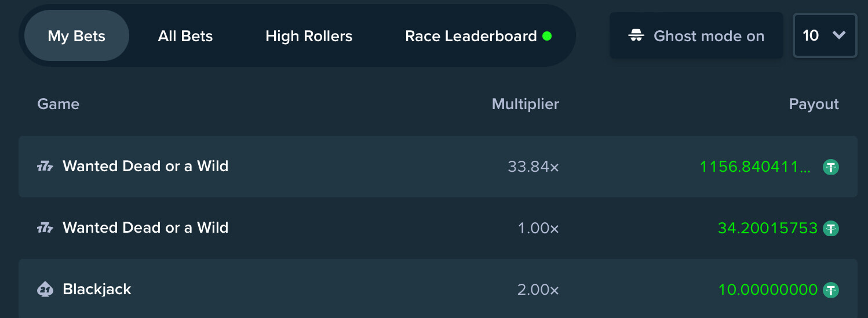Screen dimensions: 868x318
Task: Click the truncated 1156.840411... payout amount
Action: (x=756, y=167)
